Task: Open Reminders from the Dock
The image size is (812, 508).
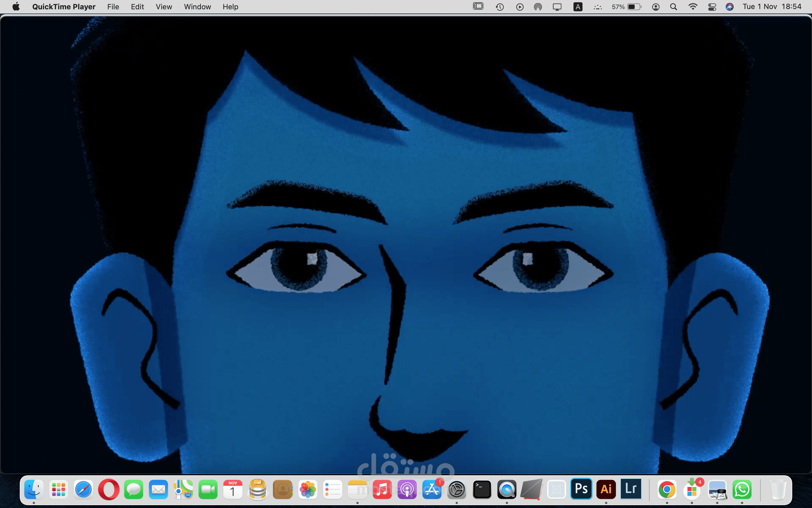Action: pos(332,489)
